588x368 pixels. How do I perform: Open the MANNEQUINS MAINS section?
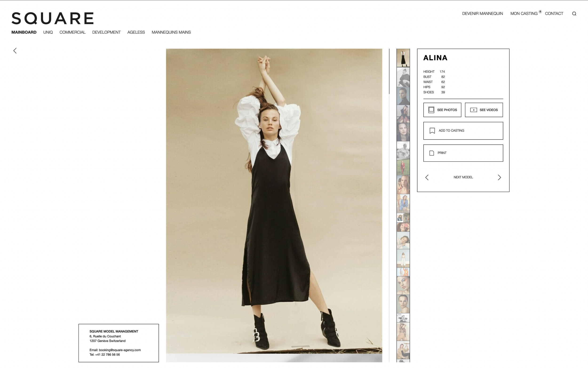(171, 32)
